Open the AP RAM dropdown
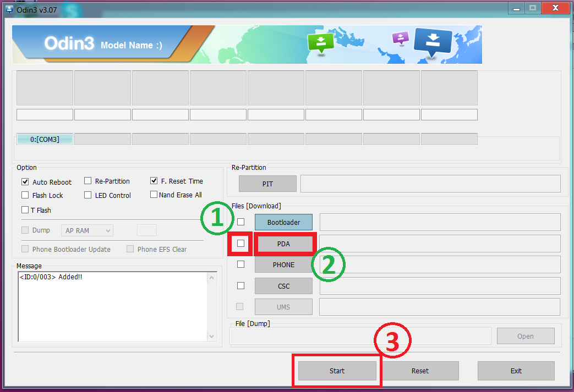 coord(87,230)
